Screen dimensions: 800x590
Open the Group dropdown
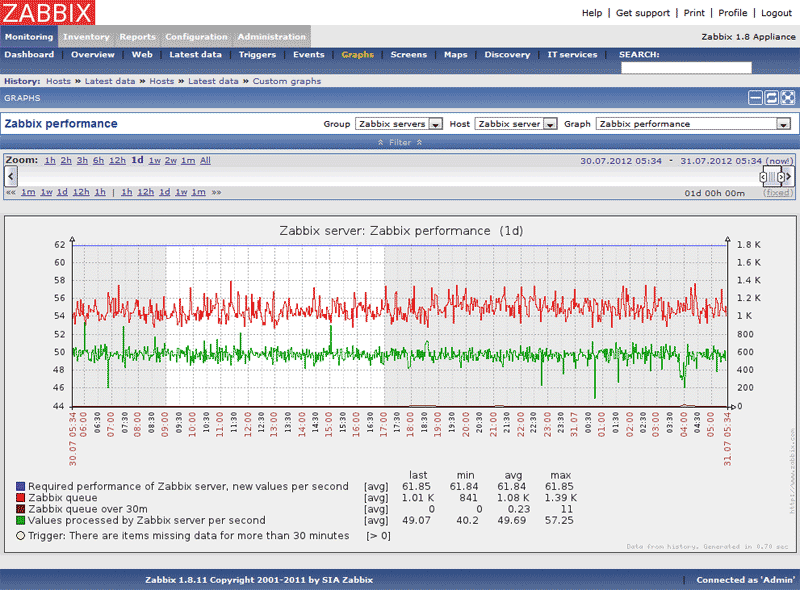pos(397,124)
